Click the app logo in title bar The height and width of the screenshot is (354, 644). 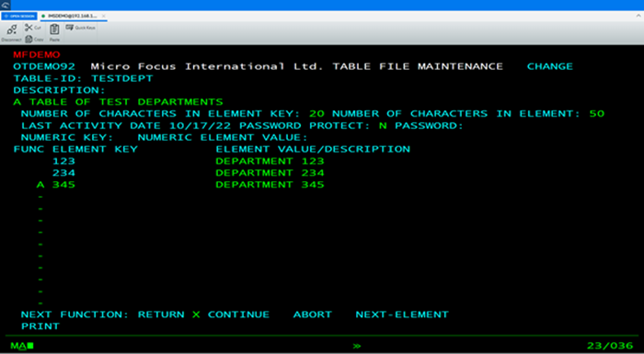tap(6, 5)
